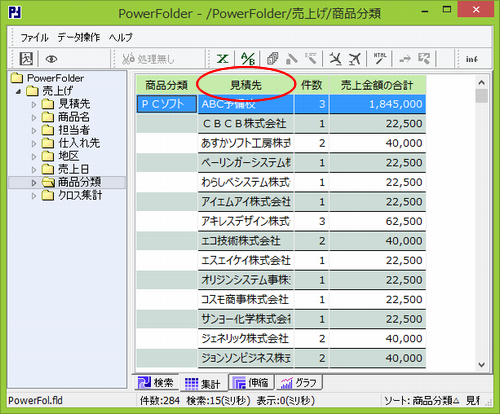Click the airplane landing import icon

(335, 59)
